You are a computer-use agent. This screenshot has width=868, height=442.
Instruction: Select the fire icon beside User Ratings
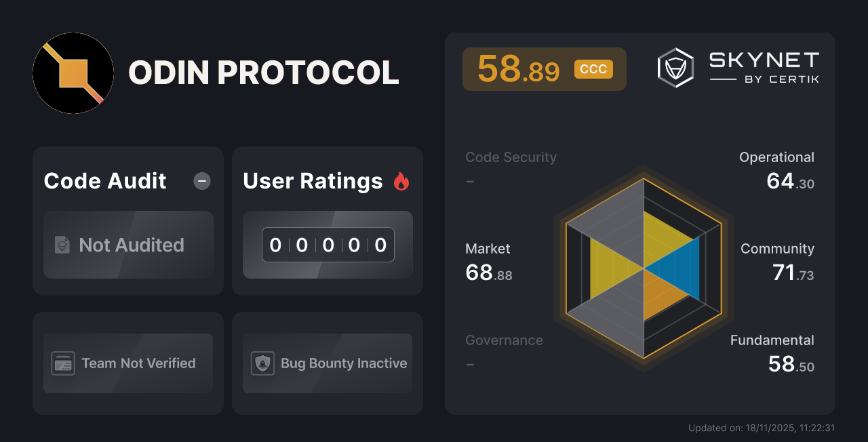[401, 180]
